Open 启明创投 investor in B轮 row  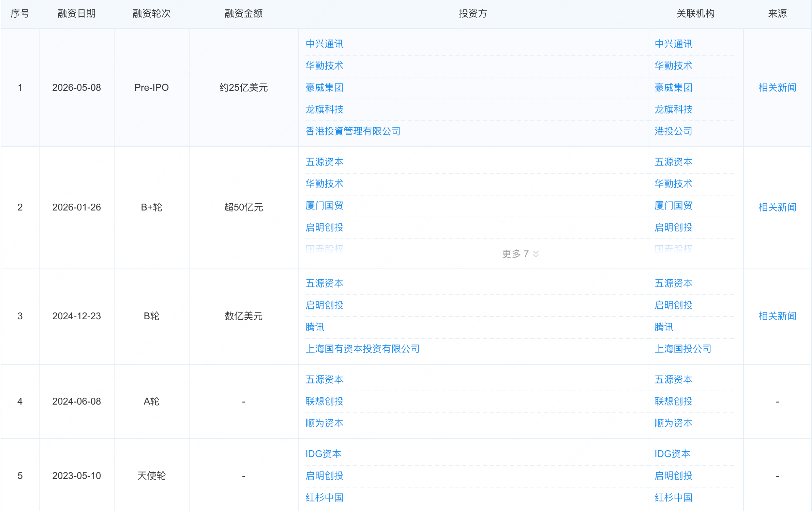click(x=325, y=305)
